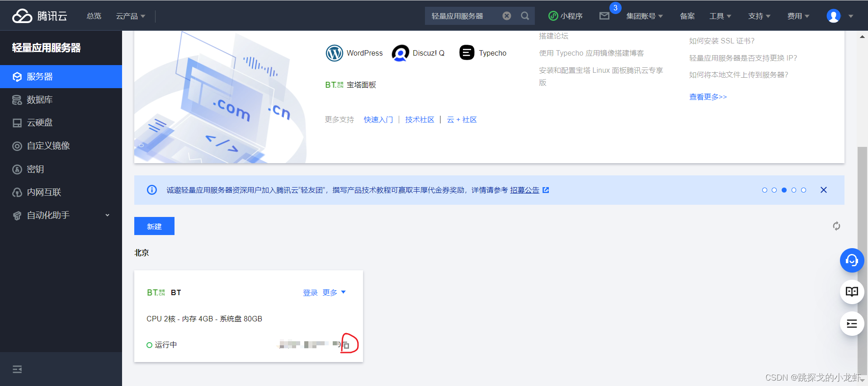Click the Typecho logo icon
This screenshot has height=386, width=868.
[467, 53]
